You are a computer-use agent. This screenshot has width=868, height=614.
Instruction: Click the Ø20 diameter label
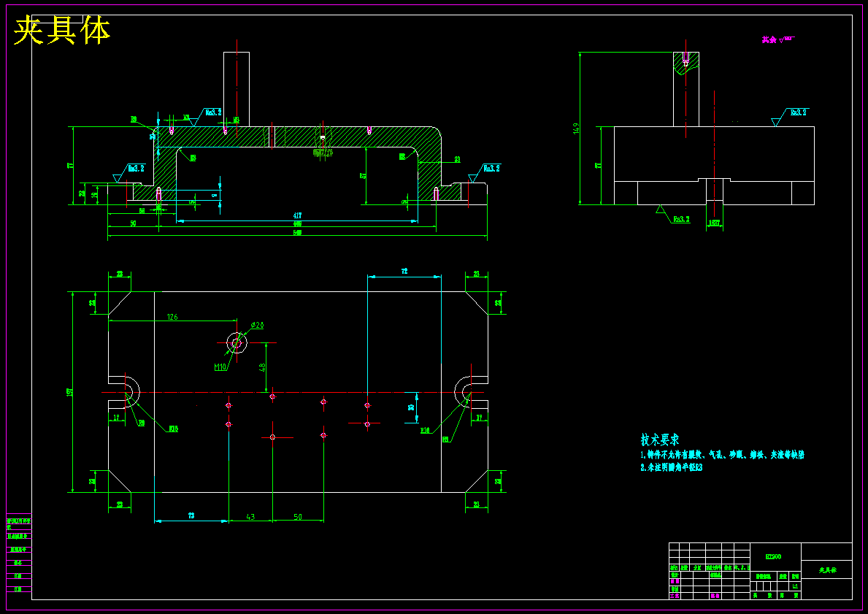tap(258, 325)
